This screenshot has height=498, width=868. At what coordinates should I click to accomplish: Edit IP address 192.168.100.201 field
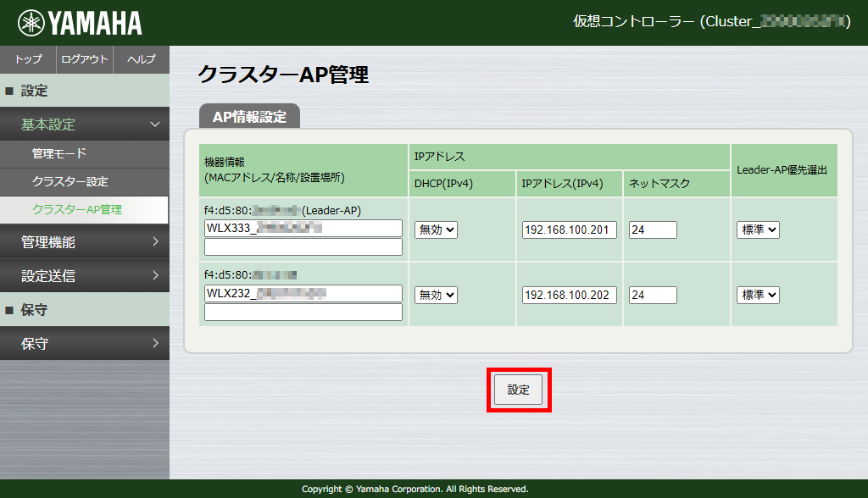pyautogui.click(x=570, y=230)
